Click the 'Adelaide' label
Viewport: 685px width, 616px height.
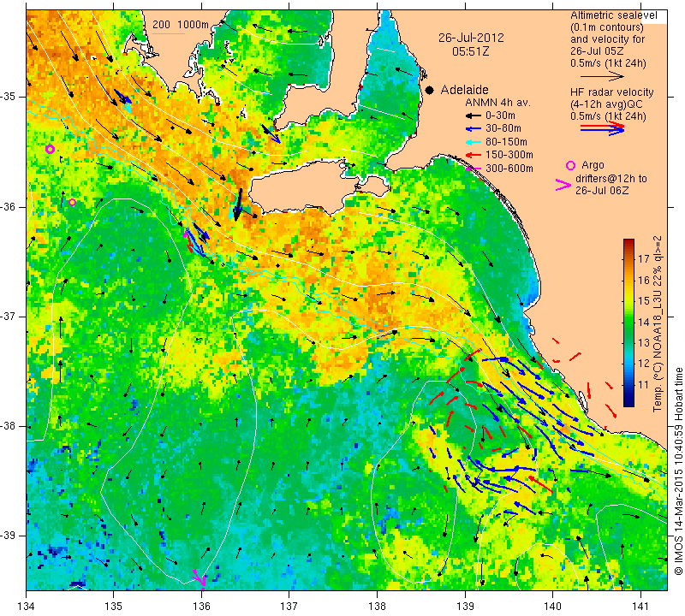[464, 90]
